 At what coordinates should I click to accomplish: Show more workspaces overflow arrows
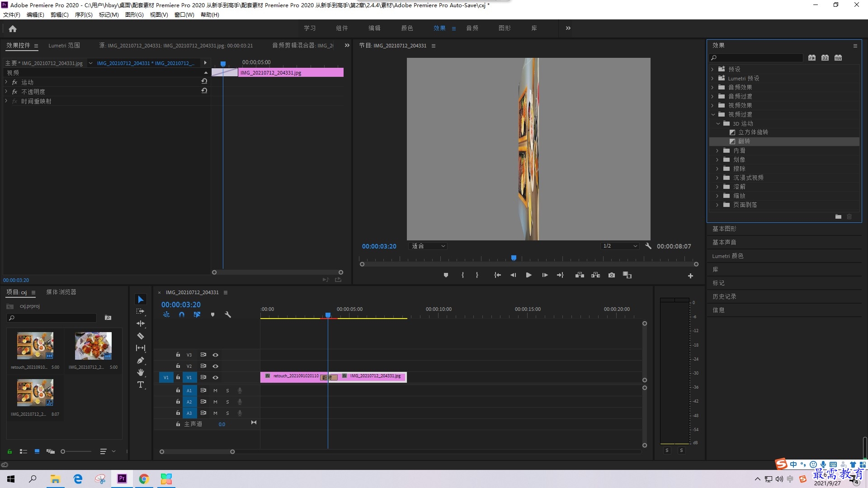pyautogui.click(x=568, y=28)
